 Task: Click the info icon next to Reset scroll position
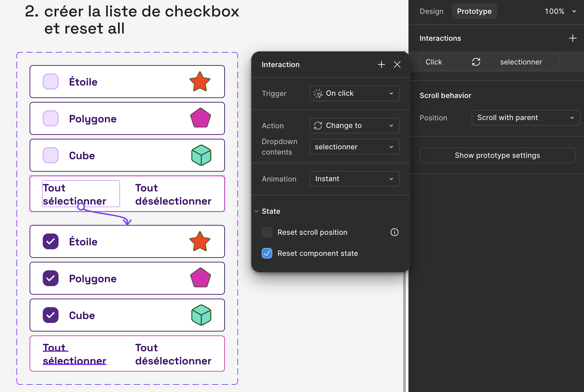tap(394, 232)
